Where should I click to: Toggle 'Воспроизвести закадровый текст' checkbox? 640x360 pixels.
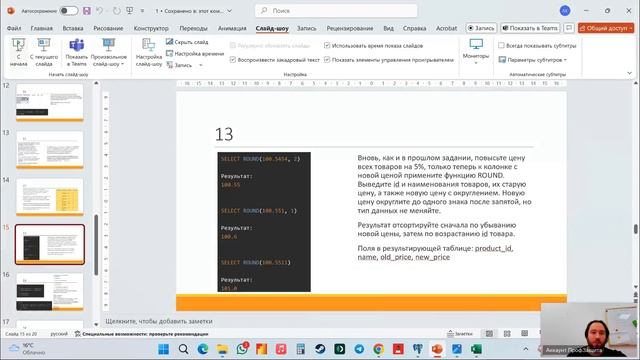[x=233, y=60]
